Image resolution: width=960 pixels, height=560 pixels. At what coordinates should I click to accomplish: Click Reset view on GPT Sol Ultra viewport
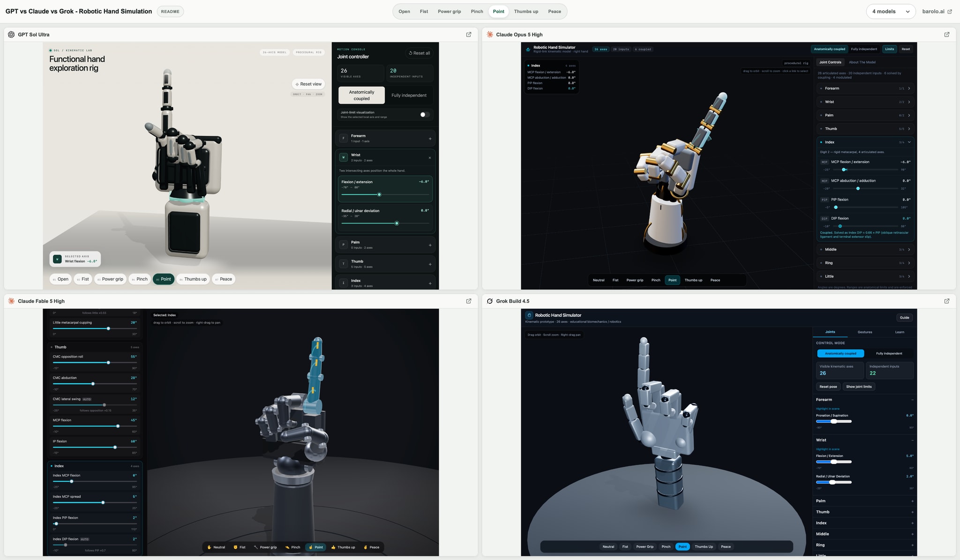click(308, 84)
